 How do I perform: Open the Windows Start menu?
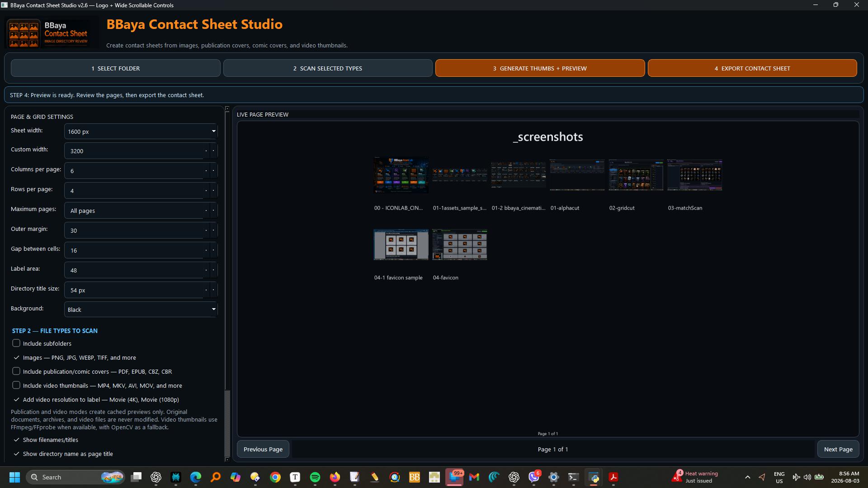coord(14,477)
